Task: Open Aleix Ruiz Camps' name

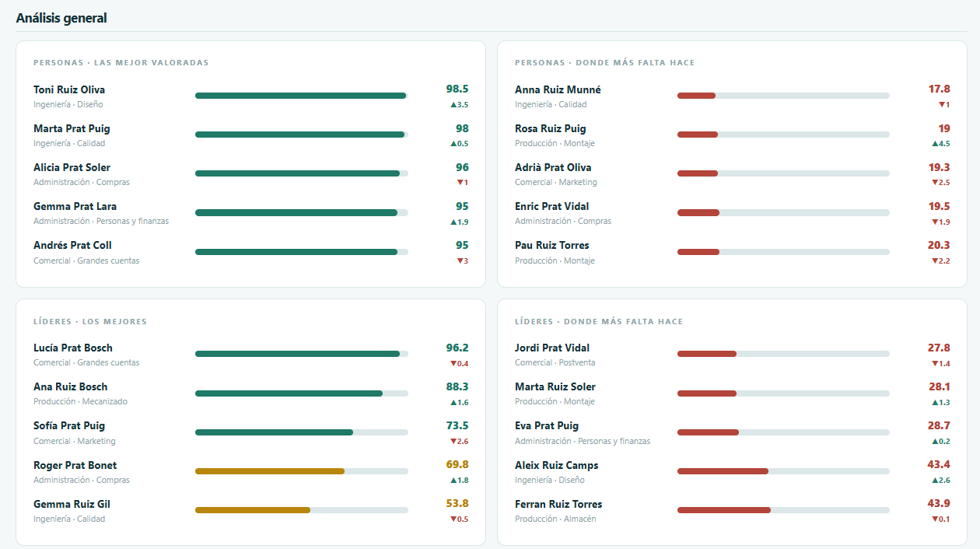Action: [557, 465]
